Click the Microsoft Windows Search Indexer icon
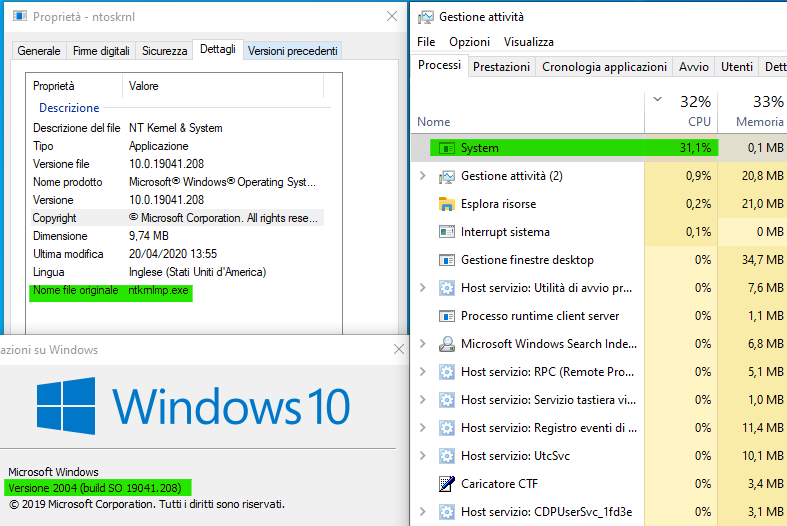 (447, 344)
